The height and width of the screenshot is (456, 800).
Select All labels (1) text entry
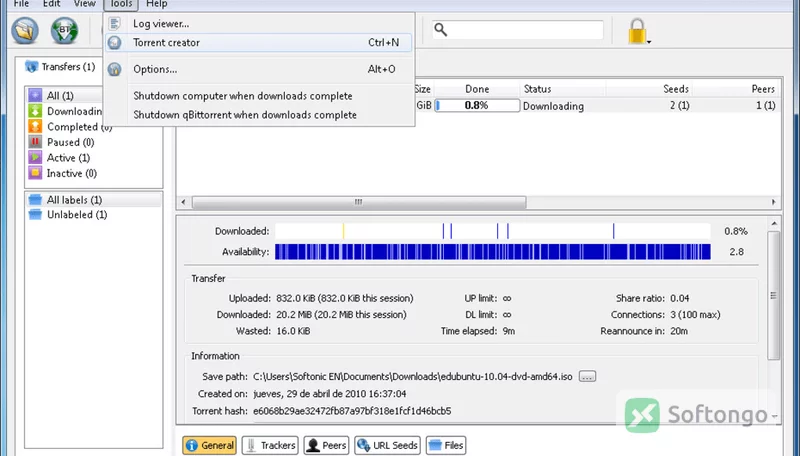click(x=74, y=200)
